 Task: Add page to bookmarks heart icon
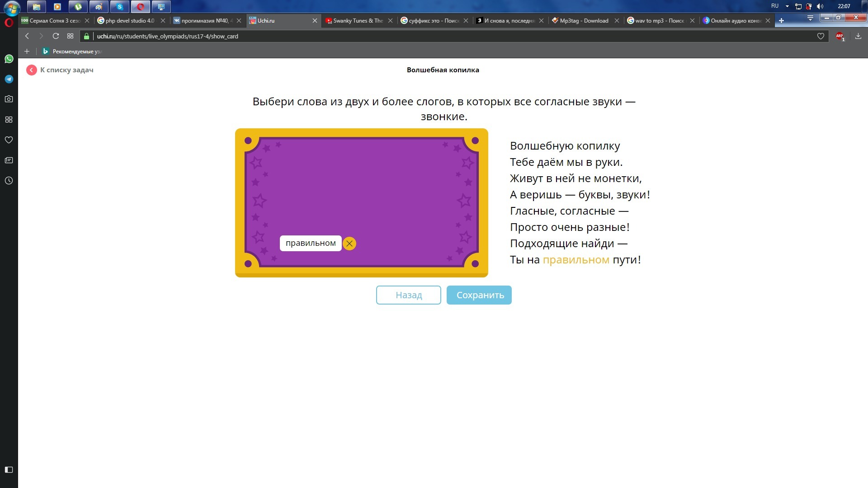coord(821,36)
